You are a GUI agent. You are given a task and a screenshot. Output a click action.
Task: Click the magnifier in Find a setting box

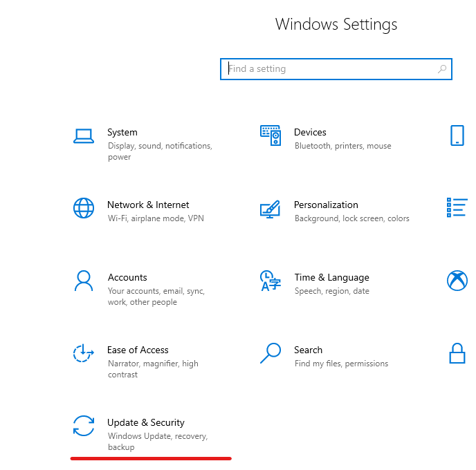tap(442, 69)
